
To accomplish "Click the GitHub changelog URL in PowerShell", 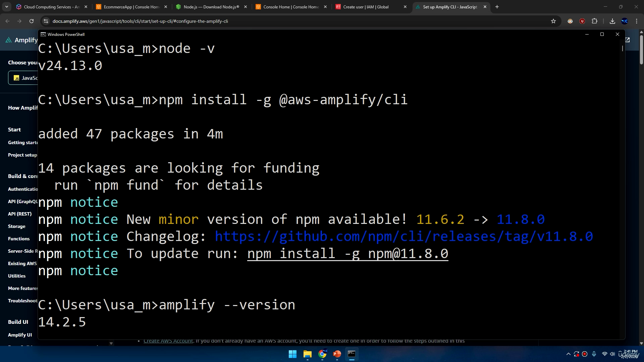I will [x=404, y=237].
